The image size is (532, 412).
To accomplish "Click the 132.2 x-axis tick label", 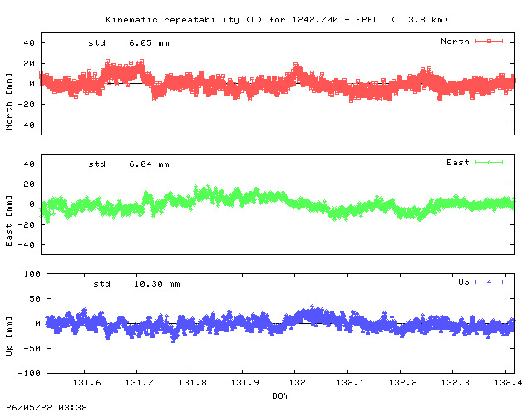I will pos(402,382).
